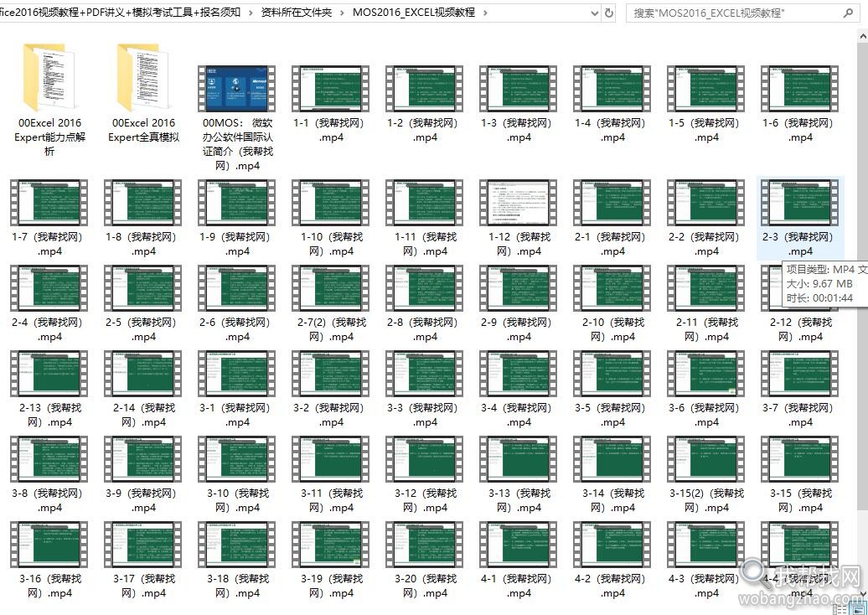
Task: Select the 3-18（我帮找网）.mp4 video thumbnail
Action: tap(237, 545)
